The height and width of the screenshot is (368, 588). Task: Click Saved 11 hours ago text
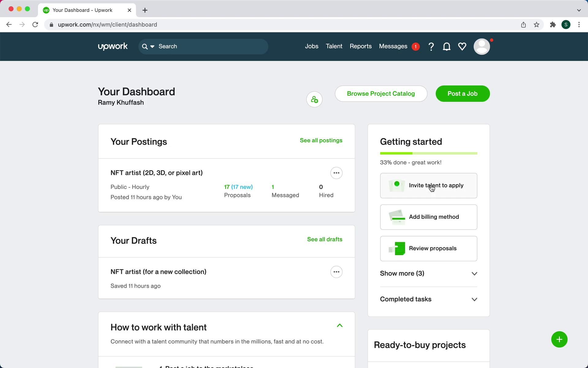coord(135,286)
